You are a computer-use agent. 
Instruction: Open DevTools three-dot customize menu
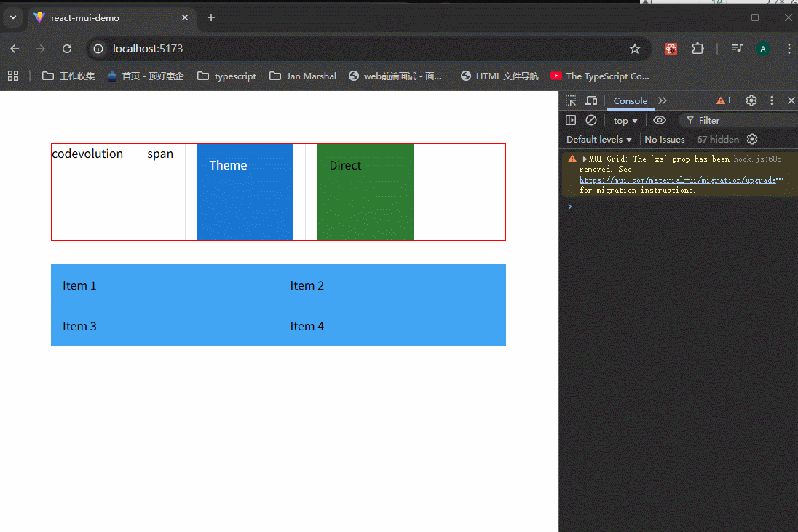point(772,100)
